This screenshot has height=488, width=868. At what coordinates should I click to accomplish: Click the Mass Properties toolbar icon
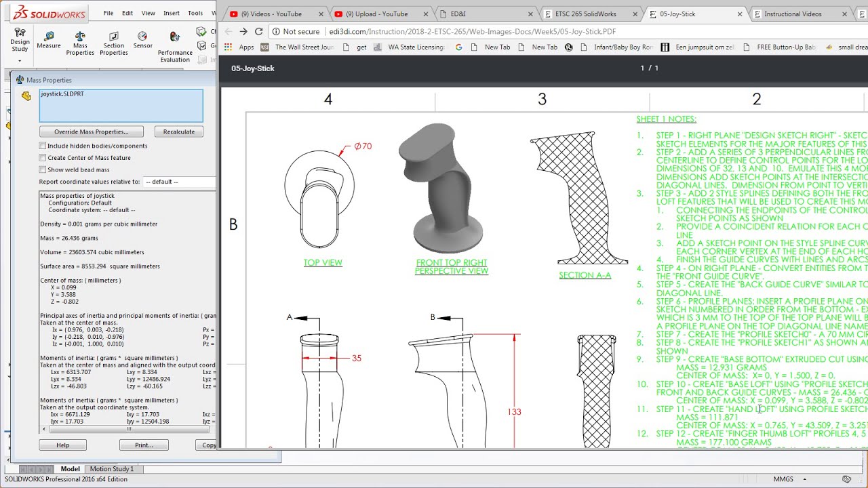(80, 43)
